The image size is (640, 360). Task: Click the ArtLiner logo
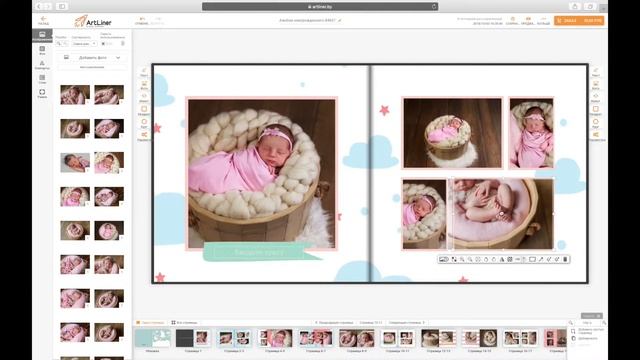point(93,21)
